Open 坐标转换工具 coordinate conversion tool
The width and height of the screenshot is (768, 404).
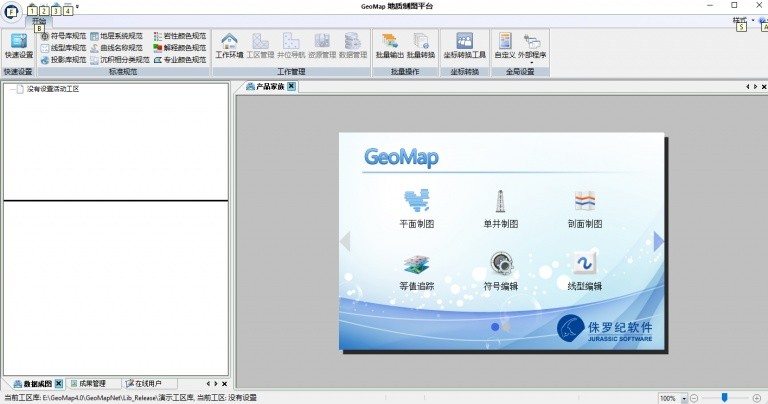[x=464, y=45]
